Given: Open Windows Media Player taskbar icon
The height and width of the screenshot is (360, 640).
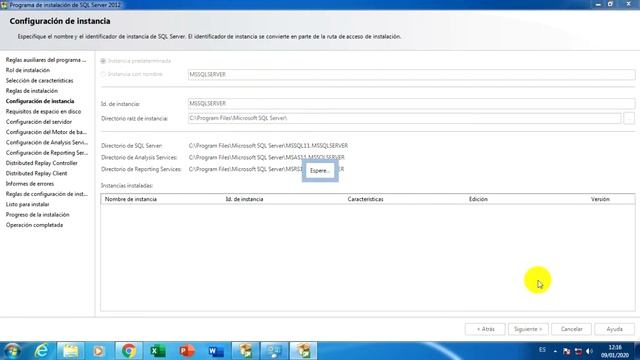Looking at the screenshot, I should [98, 351].
